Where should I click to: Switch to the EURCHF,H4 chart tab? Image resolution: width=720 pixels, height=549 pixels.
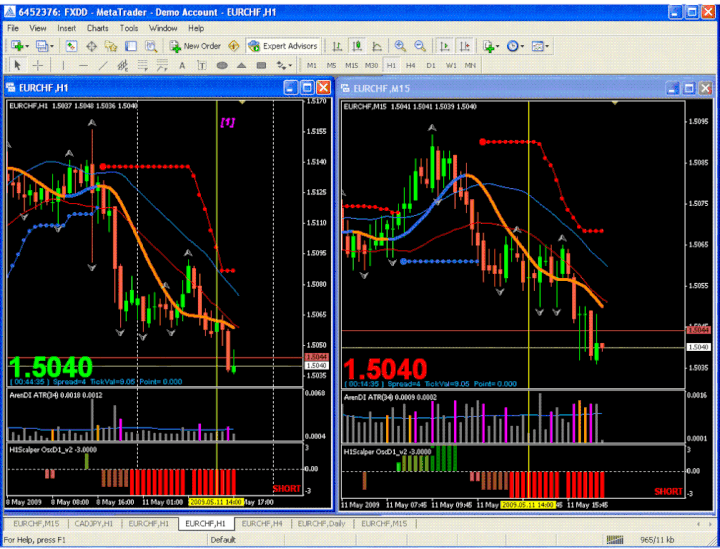pyautogui.click(x=261, y=523)
